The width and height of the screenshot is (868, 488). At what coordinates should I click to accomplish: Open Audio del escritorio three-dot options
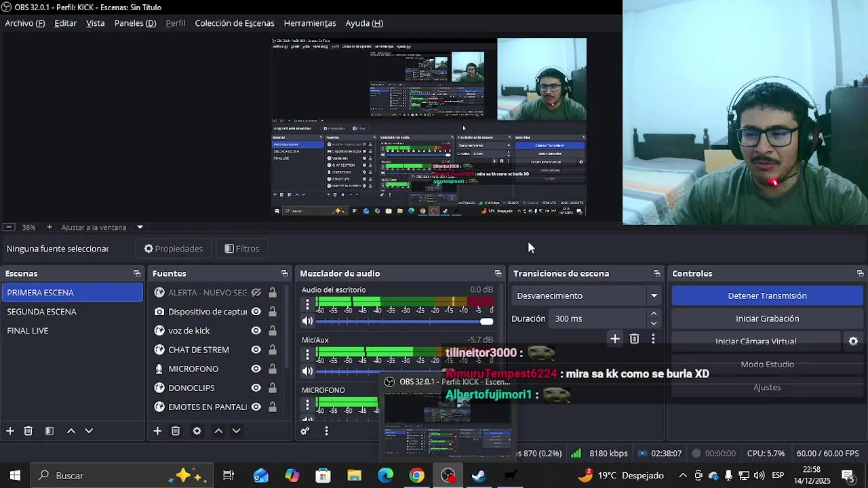click(x=307, y=304)
